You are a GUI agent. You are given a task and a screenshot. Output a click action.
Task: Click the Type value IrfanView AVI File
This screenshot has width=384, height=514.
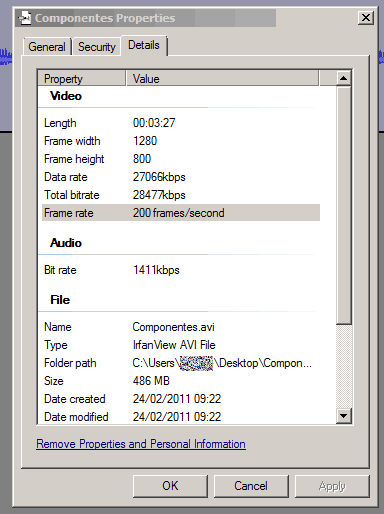coord(174,345)
